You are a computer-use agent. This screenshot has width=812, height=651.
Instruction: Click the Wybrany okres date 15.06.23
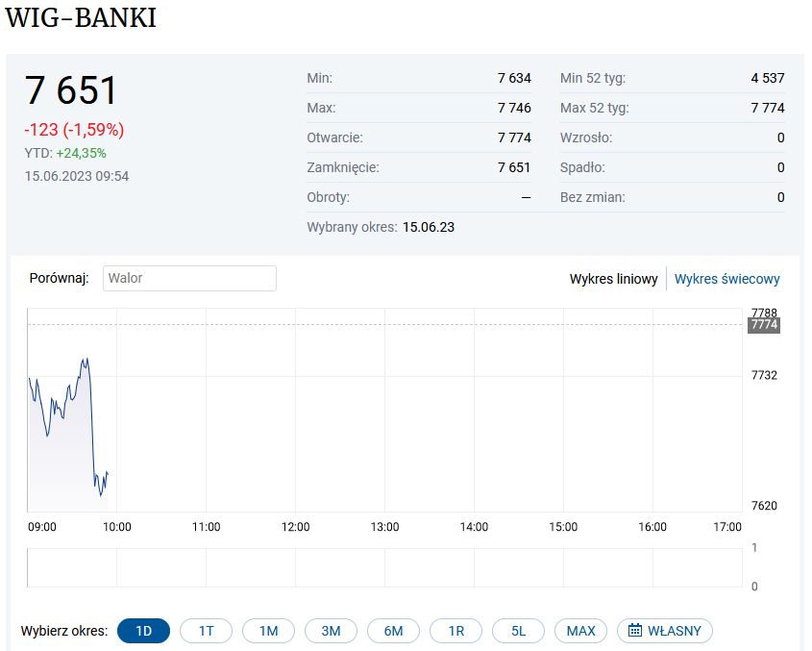[x=429, y=227]
